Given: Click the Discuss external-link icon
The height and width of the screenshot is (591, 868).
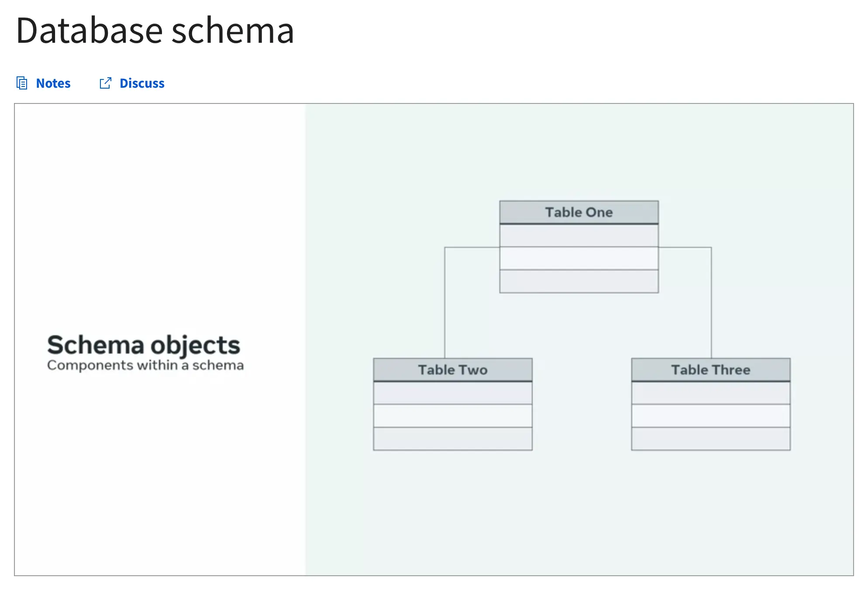Looking at the screenshot, I should tap(106, 83).
